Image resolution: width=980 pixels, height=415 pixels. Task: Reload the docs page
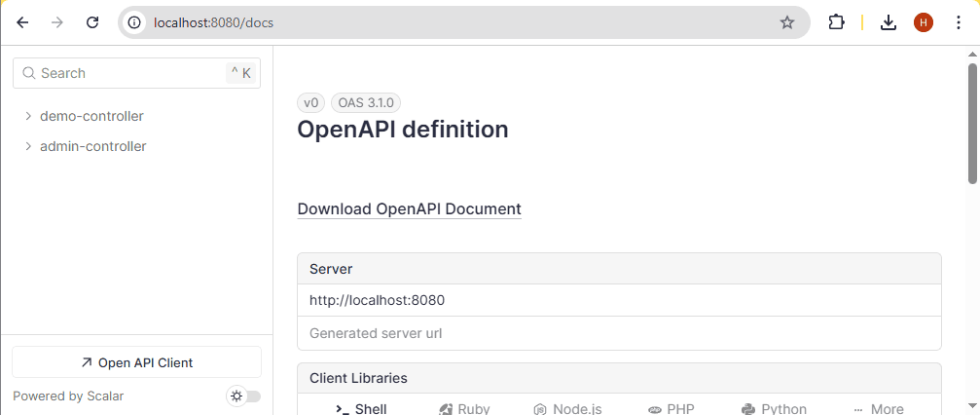[92, 22]
